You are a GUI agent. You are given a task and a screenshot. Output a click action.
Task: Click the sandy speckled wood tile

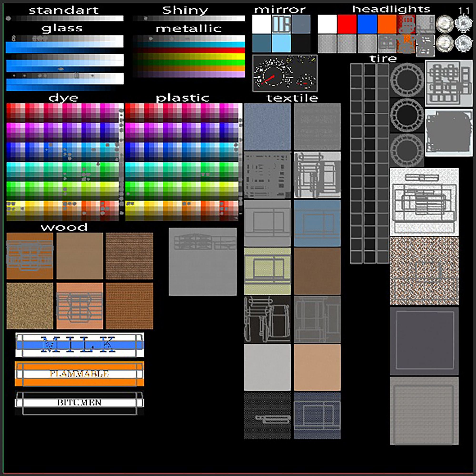(x=30, y=306)
